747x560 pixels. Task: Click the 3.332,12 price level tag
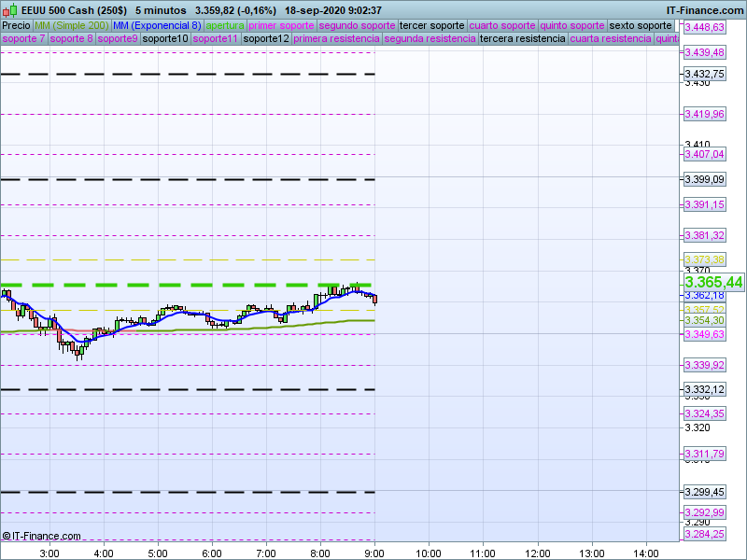[x=704, y=389]
